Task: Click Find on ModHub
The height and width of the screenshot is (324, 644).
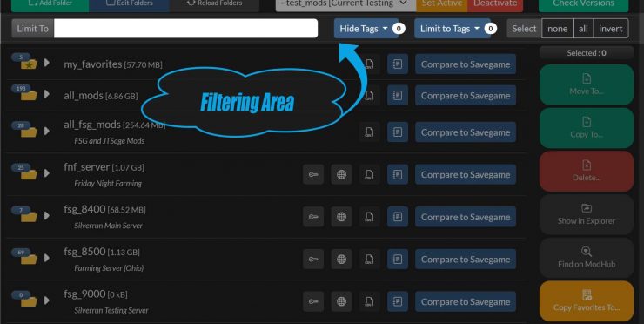Action: click(x=587, y=258)
